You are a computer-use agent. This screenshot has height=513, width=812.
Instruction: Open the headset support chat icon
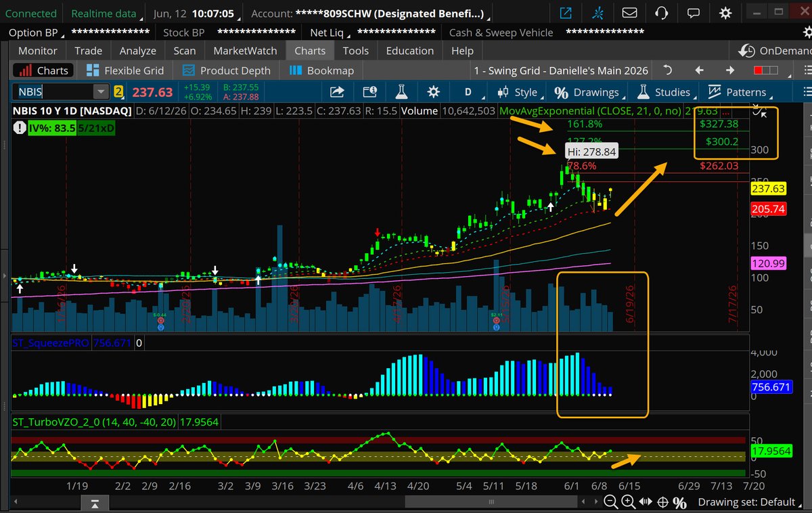pyautogui.click(x=662, y=13)
